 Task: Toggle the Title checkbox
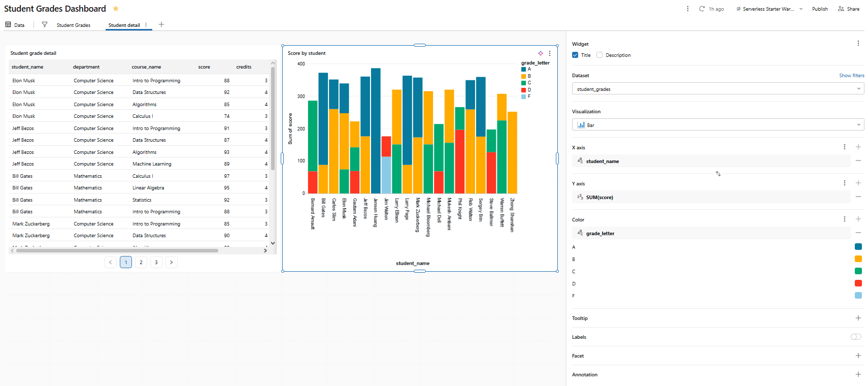point(575,55)
